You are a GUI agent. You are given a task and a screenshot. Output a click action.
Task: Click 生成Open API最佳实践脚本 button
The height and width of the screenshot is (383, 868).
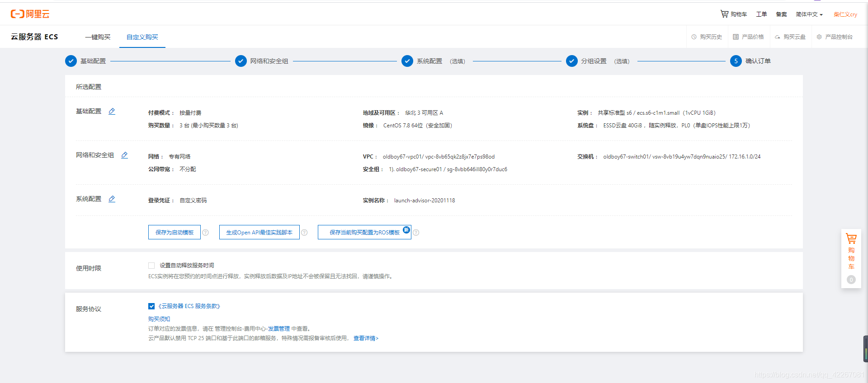pyautogui.click(x=259, y=232)
